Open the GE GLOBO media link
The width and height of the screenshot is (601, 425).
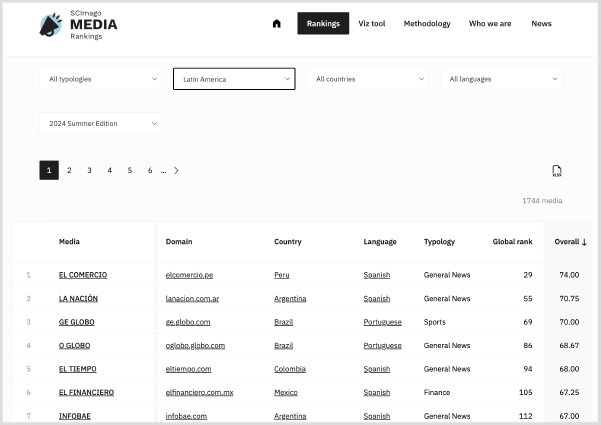(77, 322)
